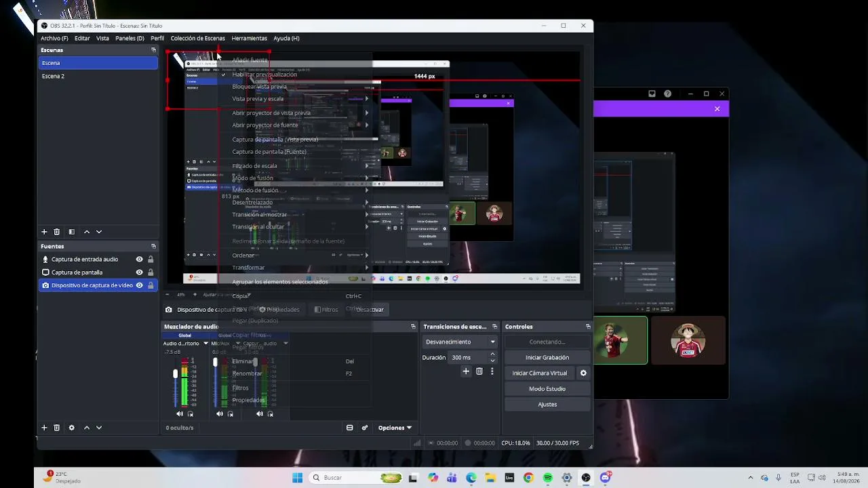The width and height of the screenshot is (868, 488).
Task: Open virtual camera settings gear
Action: [583, 373]
